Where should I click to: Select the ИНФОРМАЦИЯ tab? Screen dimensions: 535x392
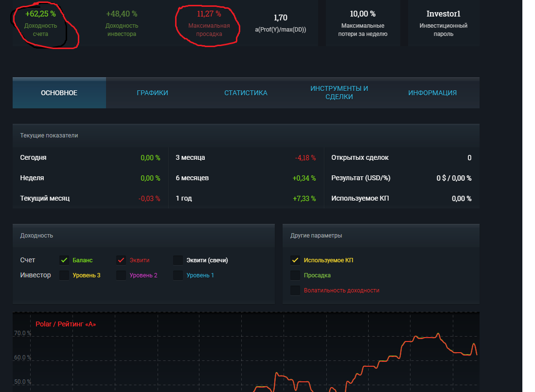point(432,93)
